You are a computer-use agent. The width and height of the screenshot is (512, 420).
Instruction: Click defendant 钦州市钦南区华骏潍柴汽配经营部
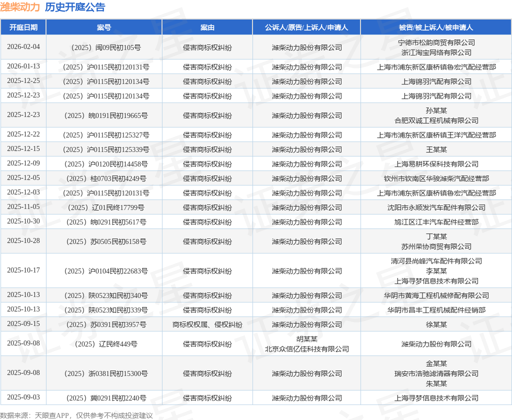coord(436,178)
